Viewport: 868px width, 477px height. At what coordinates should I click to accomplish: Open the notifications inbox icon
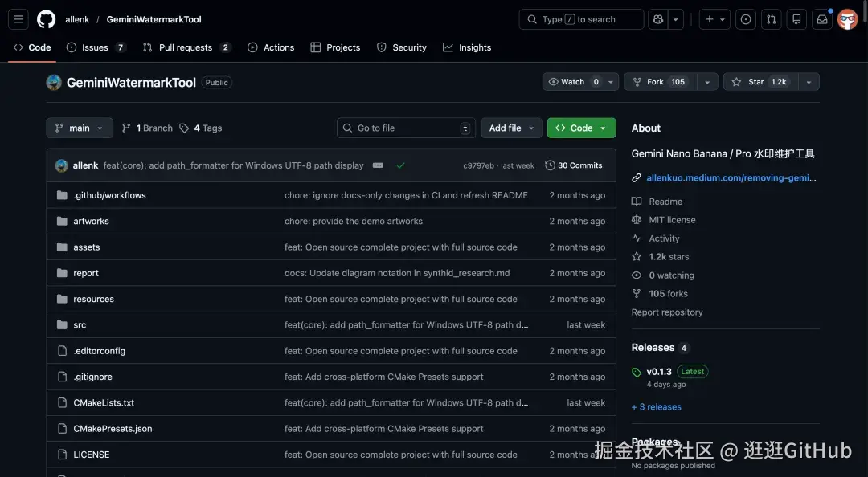(822, 19)
